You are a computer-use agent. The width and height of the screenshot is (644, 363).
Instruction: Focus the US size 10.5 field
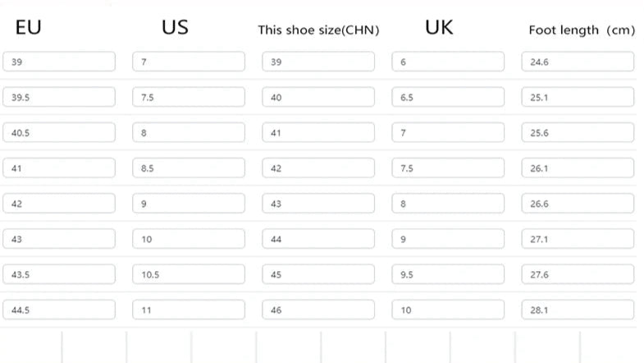(x=189, y=274)
